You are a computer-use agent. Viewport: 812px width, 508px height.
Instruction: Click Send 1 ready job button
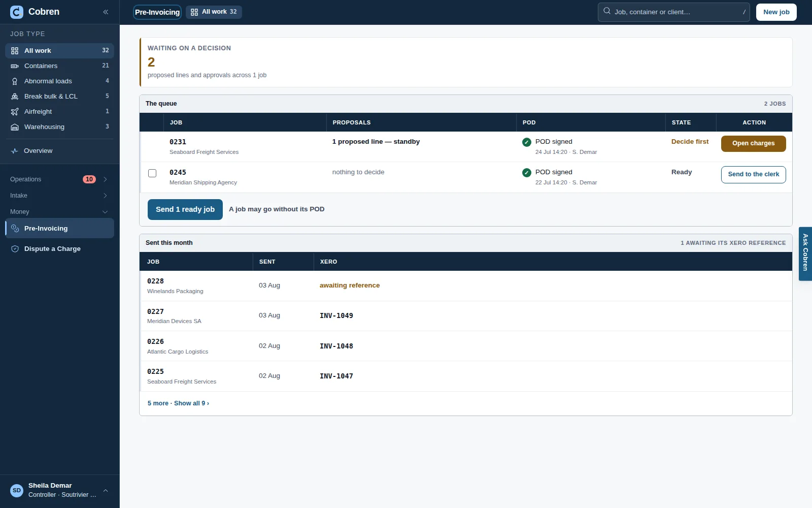click(x=185, y=209)
